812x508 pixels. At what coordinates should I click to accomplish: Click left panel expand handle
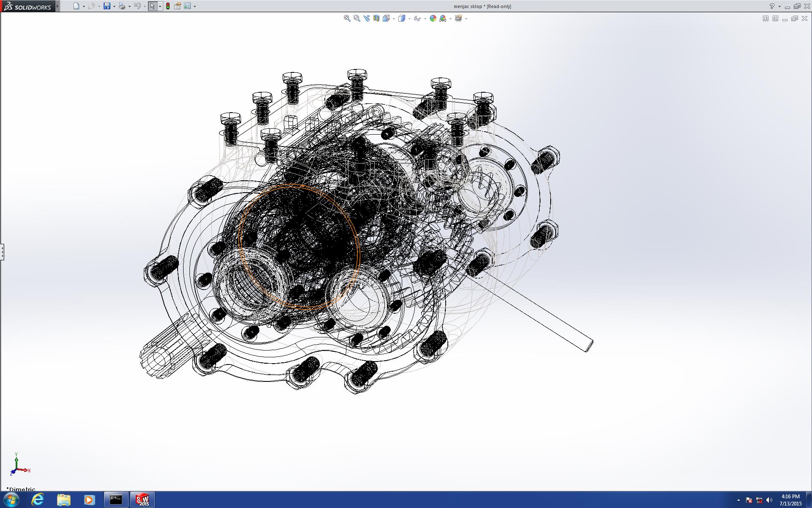2,252
